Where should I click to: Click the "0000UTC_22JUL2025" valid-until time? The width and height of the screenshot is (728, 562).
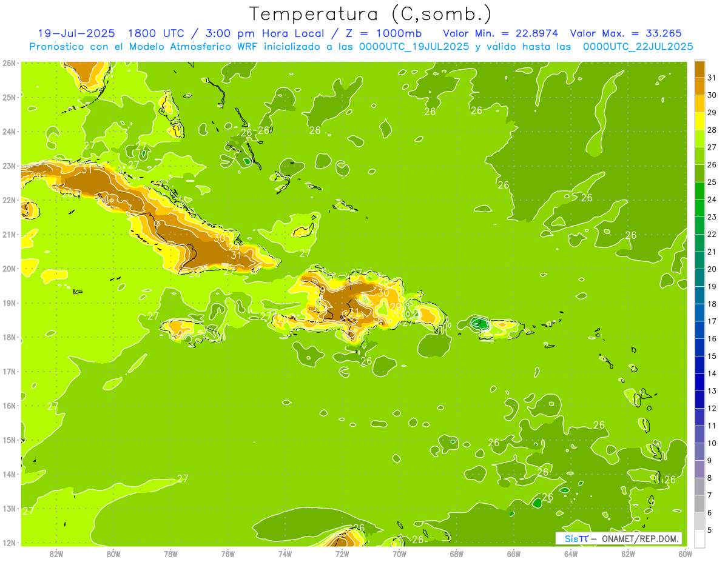pos(638,47)
